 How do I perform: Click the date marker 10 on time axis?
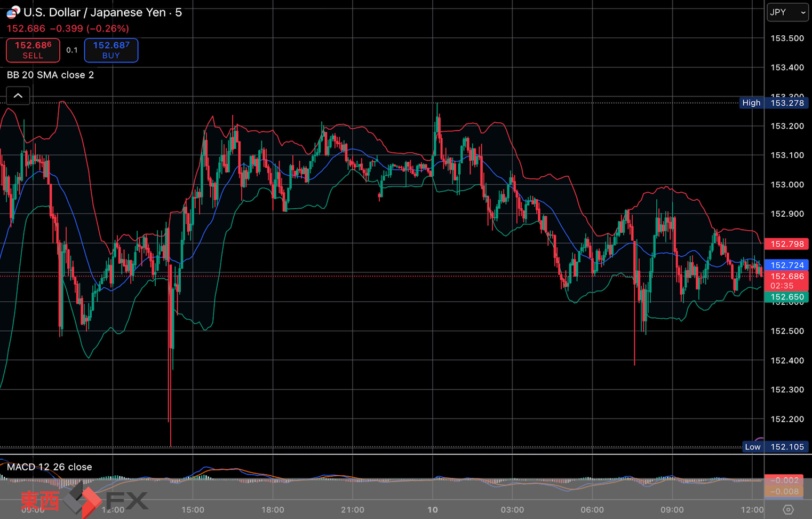[432, 509]
